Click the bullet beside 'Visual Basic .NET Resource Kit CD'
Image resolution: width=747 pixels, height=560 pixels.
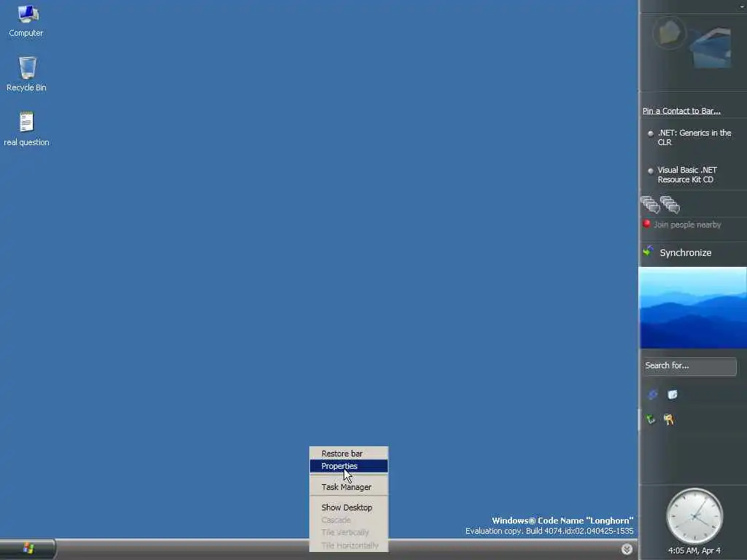point(650,171)
